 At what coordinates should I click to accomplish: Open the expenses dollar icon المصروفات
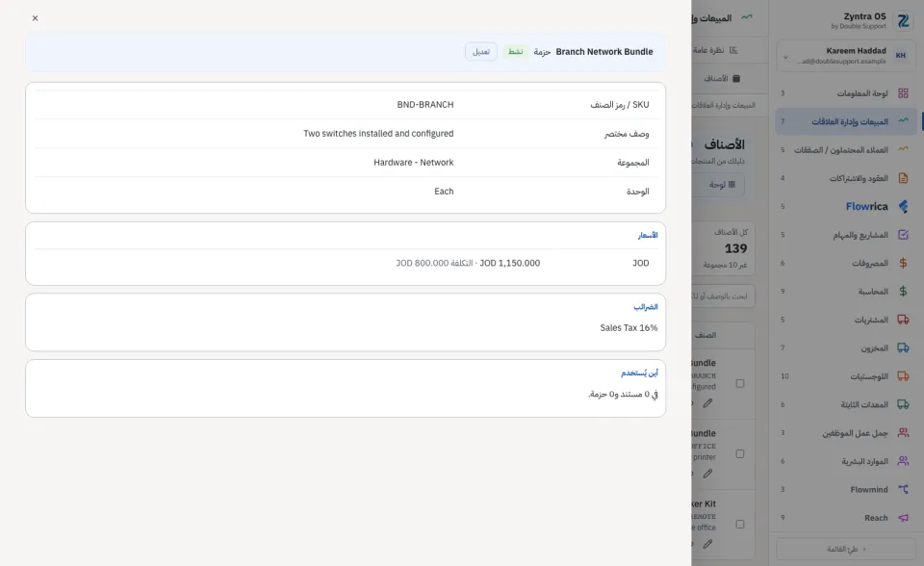coord(903,263)
